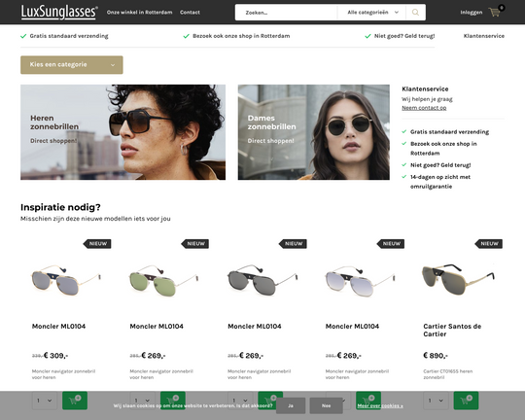
Task: Open the Contact menu item
Action: [x=190, y=13]
